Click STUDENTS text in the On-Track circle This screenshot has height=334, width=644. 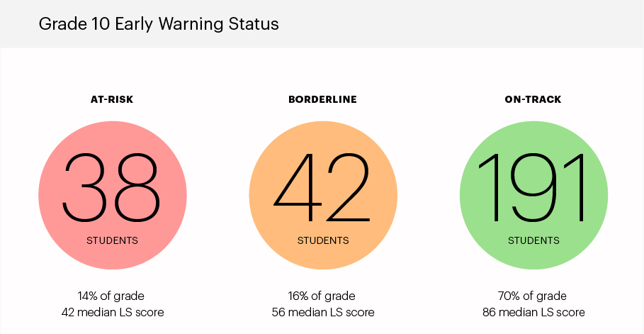point(533,240)
